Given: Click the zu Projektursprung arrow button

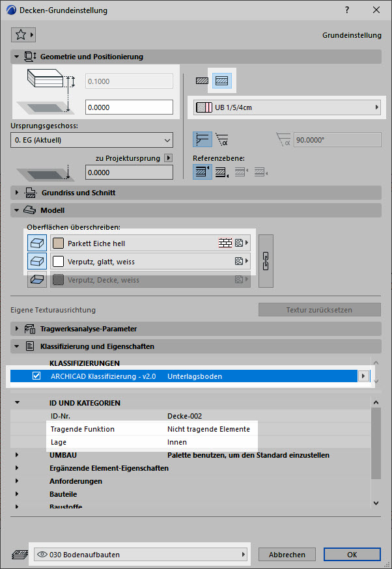Looking at the screenshot, I should pyautogui.click(x=169, y=158).
